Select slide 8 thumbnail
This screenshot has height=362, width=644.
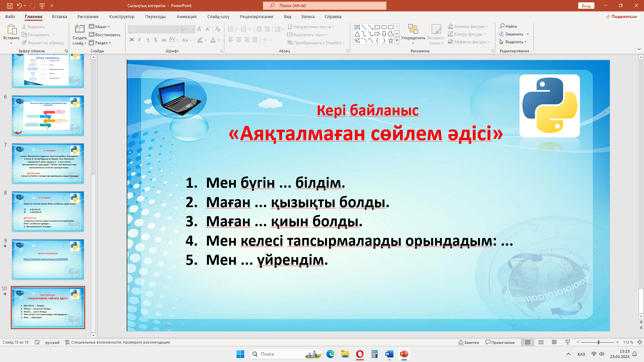pyautogui.click(x=48, y=212)
